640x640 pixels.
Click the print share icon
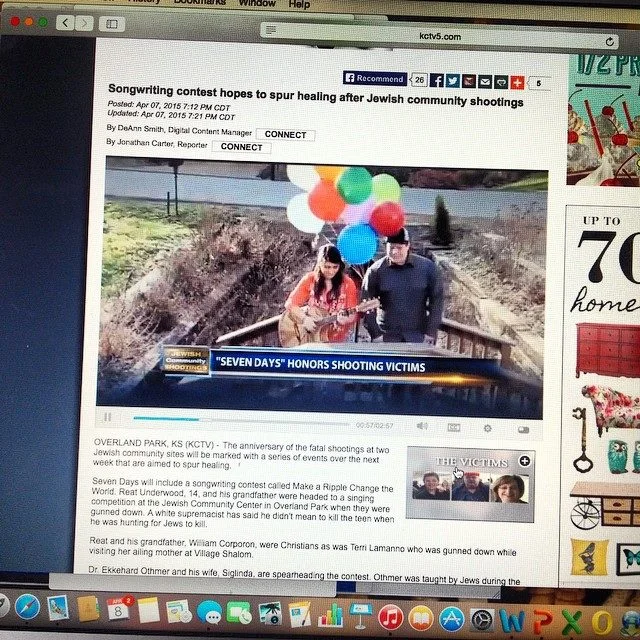pyautogui.click(x=500, y=83)
